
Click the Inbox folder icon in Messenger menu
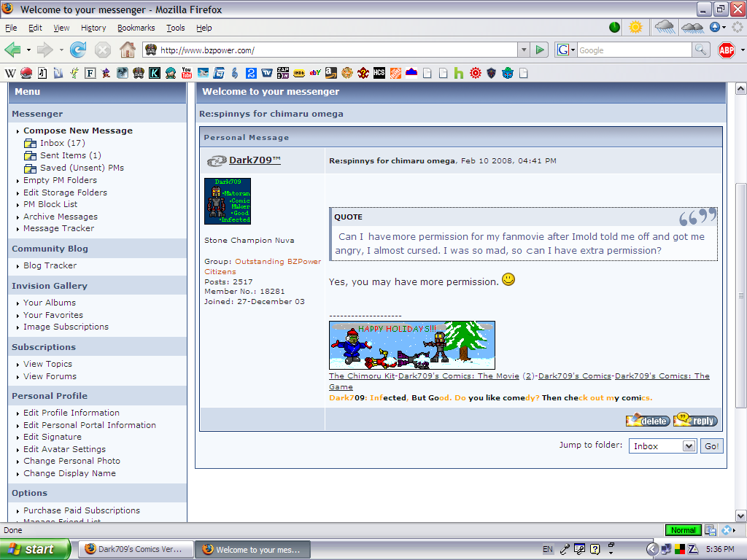[30, 142]
